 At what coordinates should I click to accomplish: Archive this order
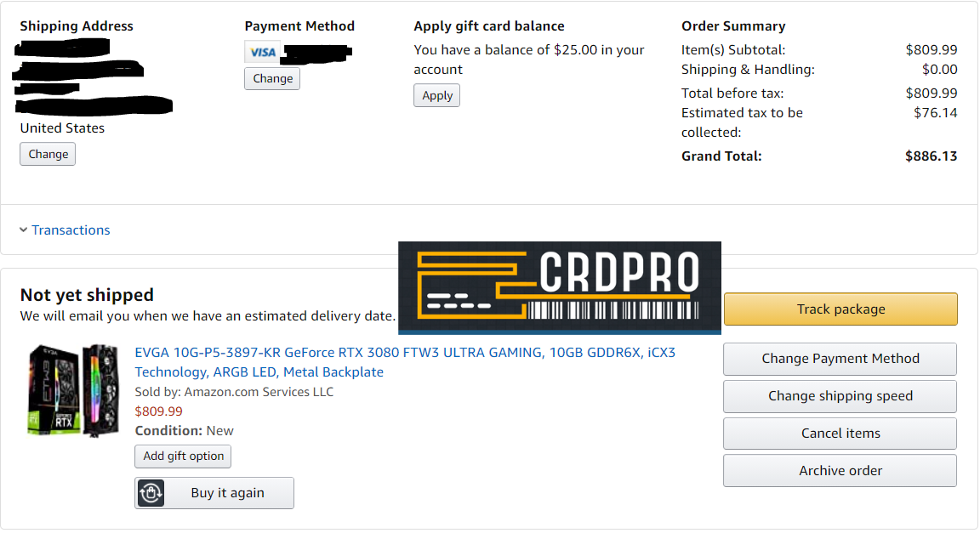point(840,471)
